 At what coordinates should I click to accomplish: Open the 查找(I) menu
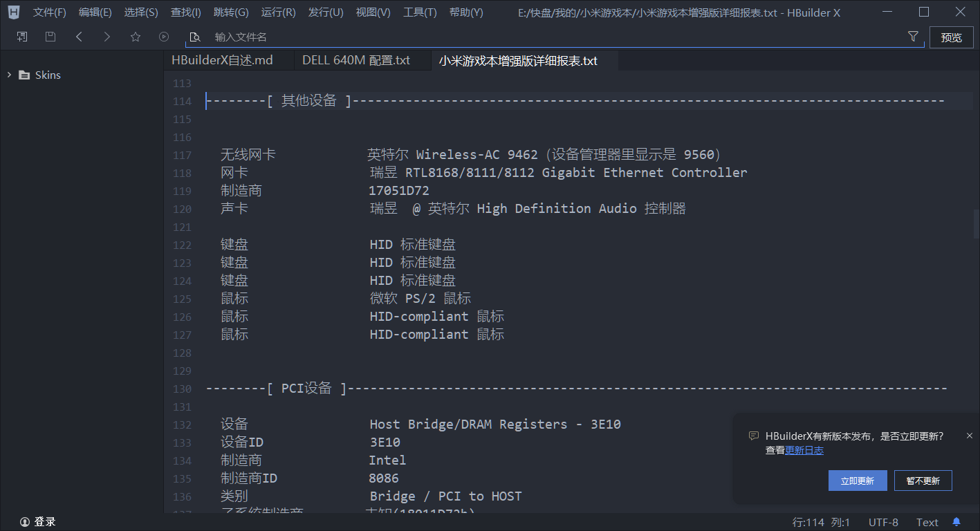coord(186,12)
